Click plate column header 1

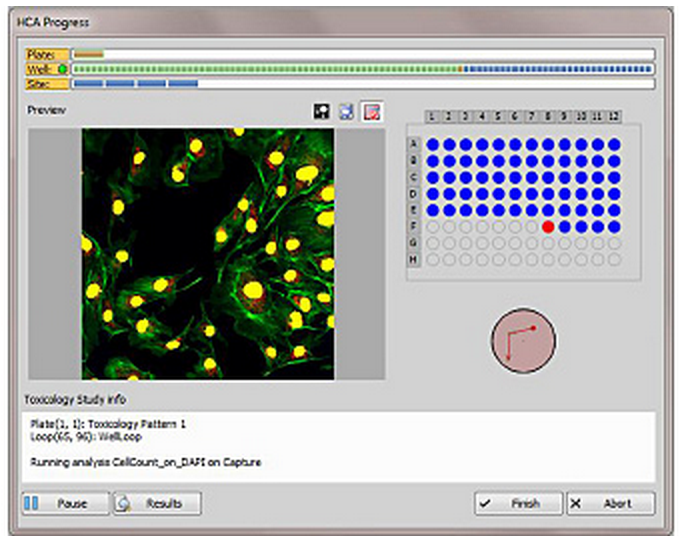[x=432, y=116]
